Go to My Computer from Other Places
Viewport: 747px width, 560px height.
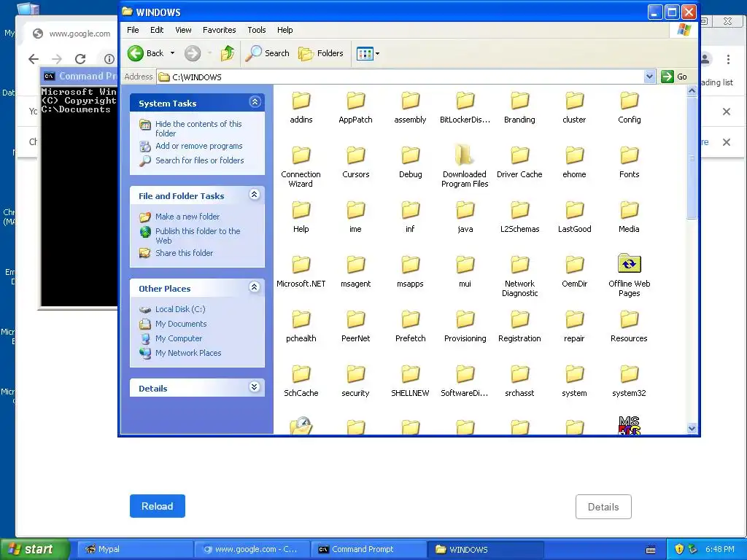pyautogui.click(x=179, y=338)
